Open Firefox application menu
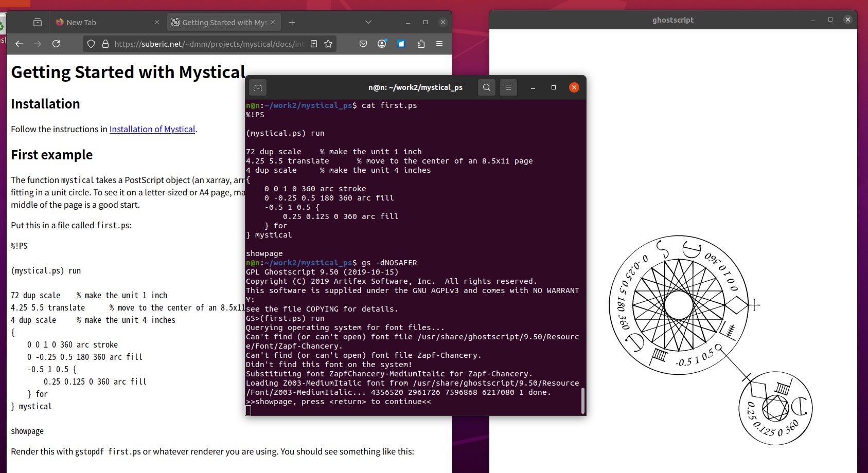868x473 pixels. pyautogui.click(x=439, y=44)
